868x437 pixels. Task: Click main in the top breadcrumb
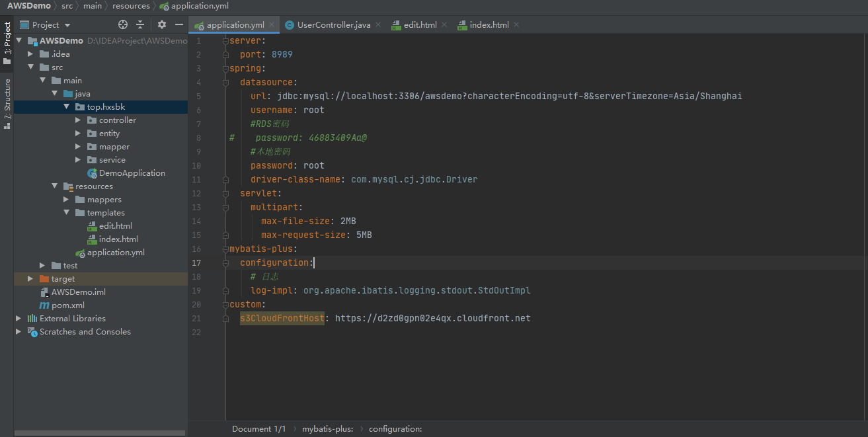pos(93,6)
